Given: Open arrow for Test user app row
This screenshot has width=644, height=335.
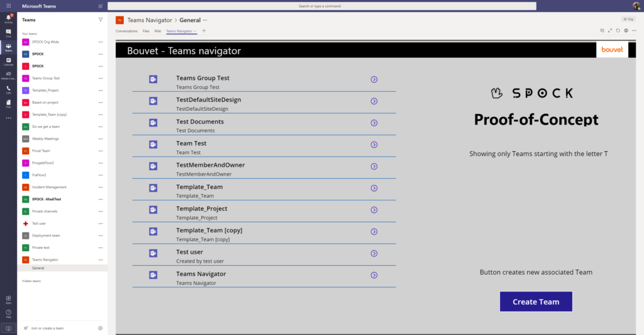Looking at the screenshot, I should point(374,254).
